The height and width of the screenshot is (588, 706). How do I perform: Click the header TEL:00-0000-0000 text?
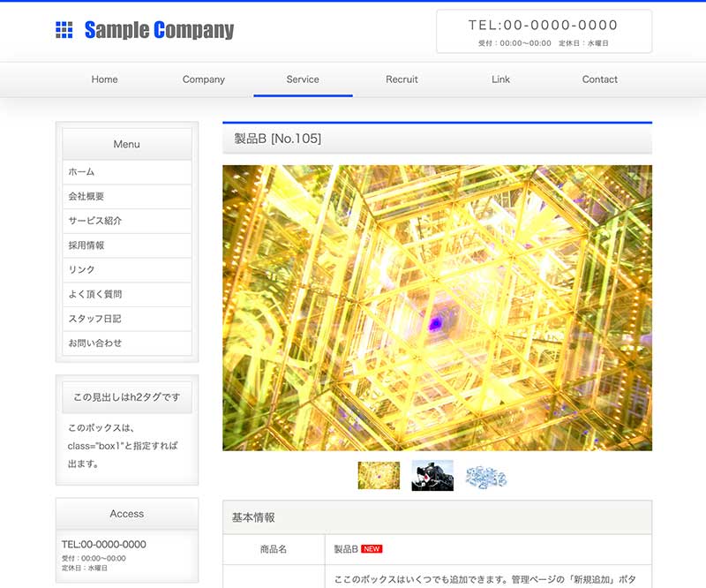543,26
